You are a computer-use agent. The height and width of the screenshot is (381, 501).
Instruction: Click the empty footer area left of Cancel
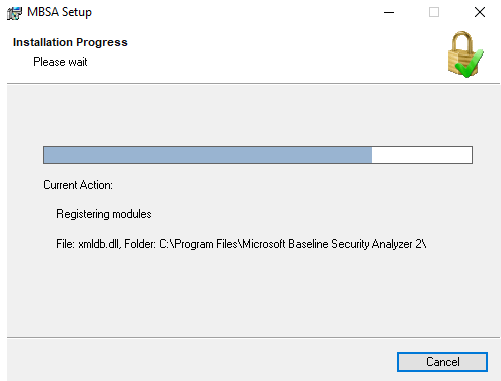click(x=200, y=362)
